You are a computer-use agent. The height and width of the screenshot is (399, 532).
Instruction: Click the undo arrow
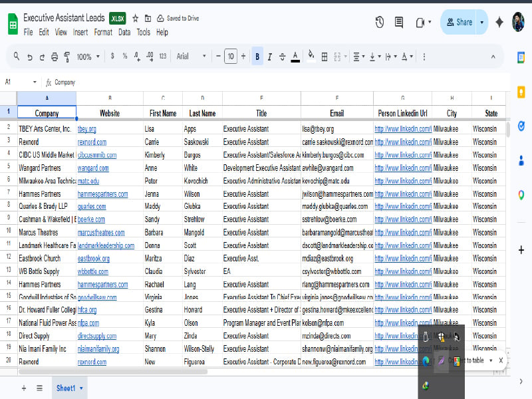[30, 57]
